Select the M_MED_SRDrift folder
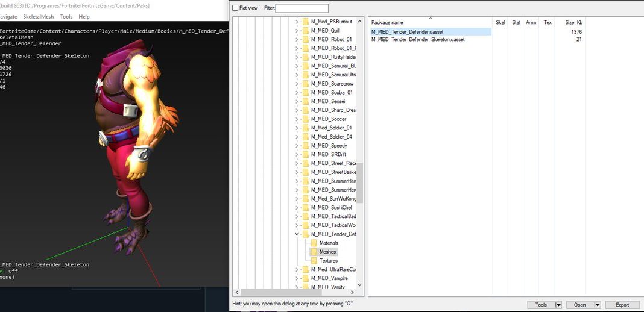This screenshot has height=312, width=644. [329, 155]
